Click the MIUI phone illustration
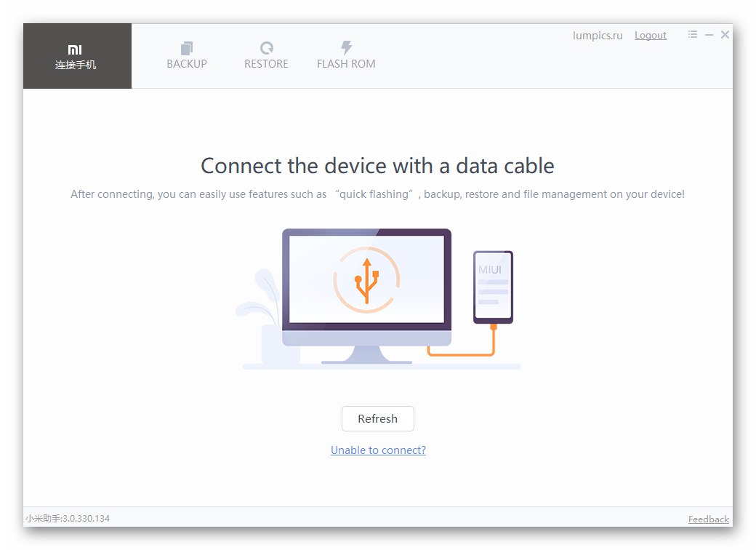 493,287
